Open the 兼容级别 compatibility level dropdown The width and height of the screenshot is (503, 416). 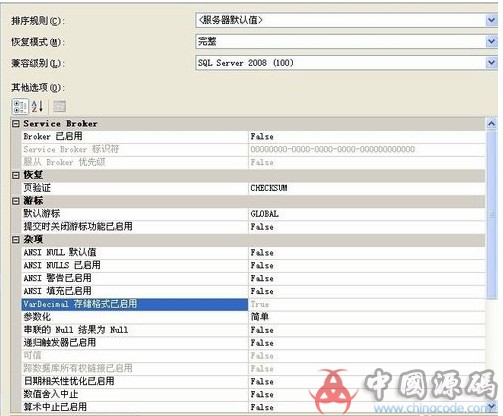pos(491,63)
